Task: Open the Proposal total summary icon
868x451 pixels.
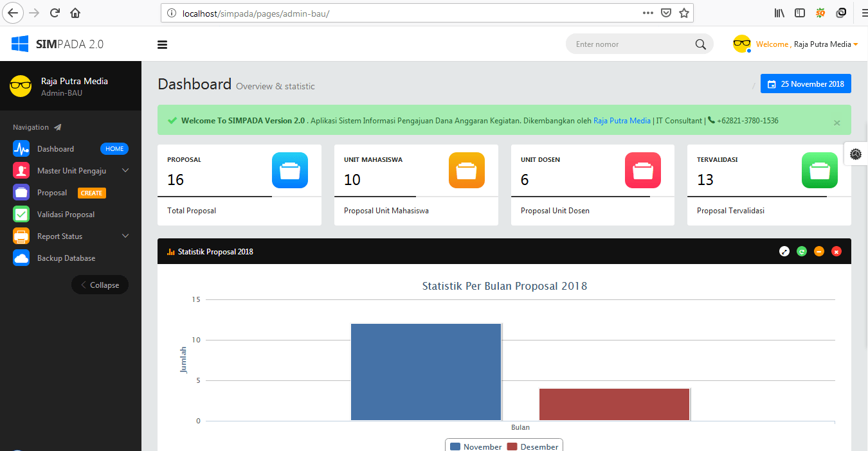Action: (289, 170)
